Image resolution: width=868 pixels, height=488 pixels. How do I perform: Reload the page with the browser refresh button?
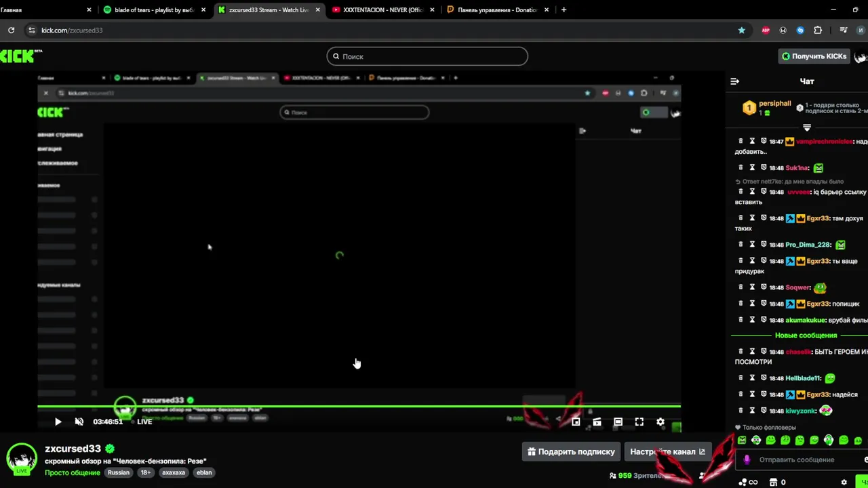pos(11,30)
